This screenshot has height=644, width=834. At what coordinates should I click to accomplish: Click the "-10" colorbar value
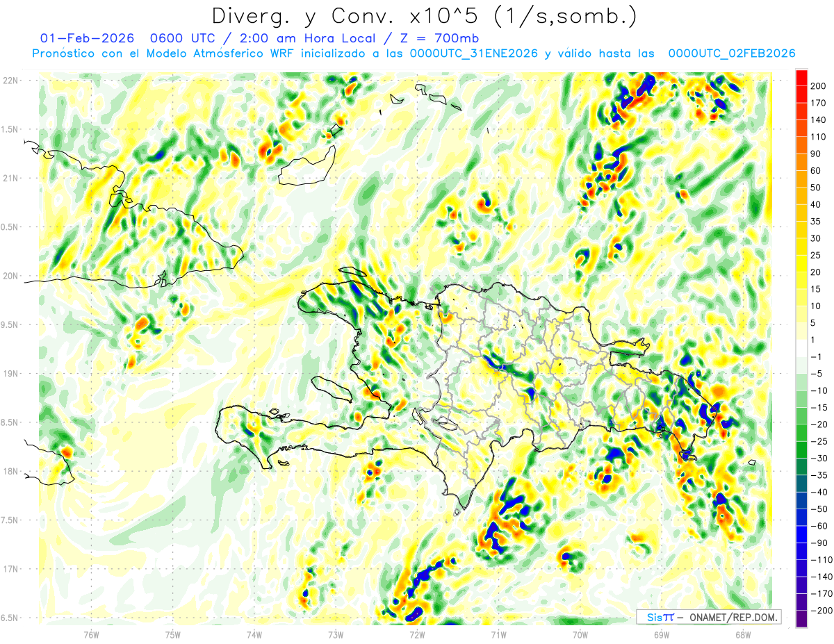pyautogui.click(x=821, y=390)
